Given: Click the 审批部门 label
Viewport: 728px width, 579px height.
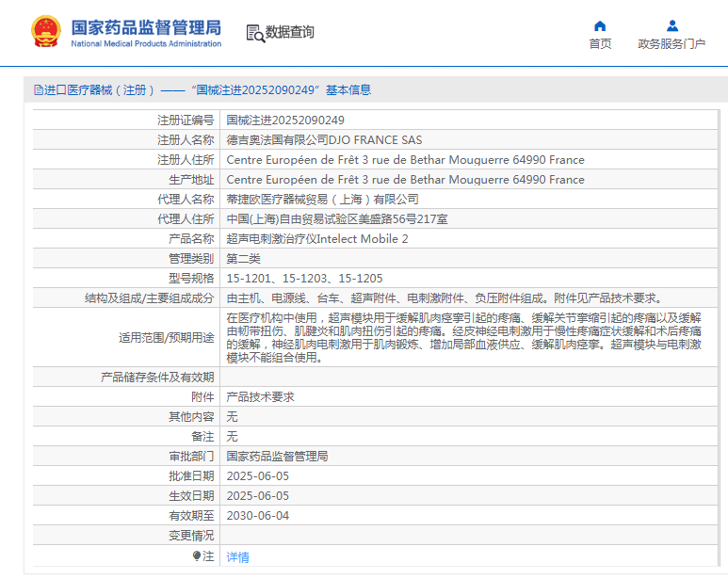Looking at the screenshot, I should click(x=191, y=457).
